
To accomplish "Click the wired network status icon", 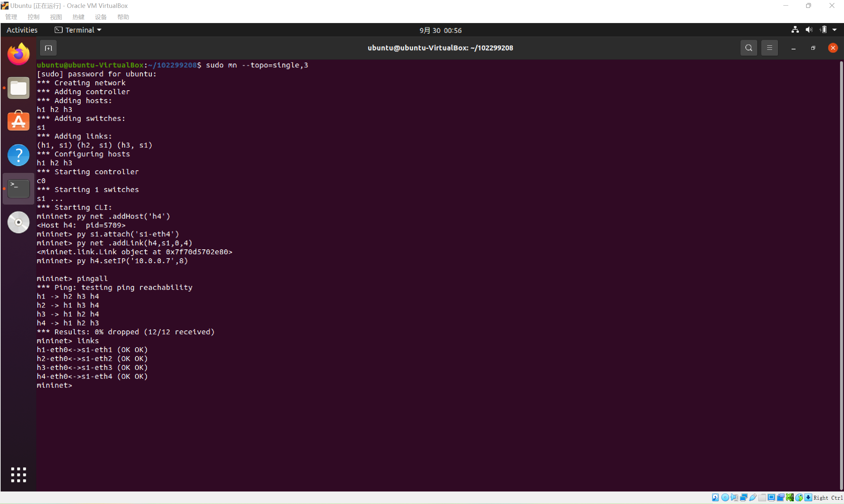I will pos(795,30).
